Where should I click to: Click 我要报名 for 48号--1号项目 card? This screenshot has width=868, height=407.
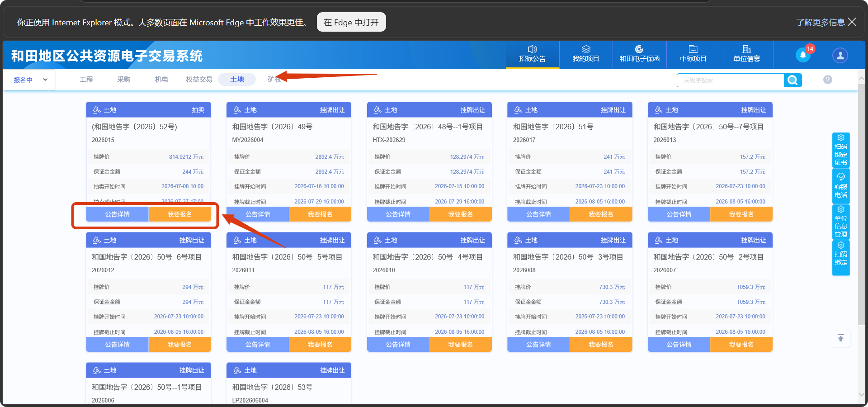[x=461, y=214]
